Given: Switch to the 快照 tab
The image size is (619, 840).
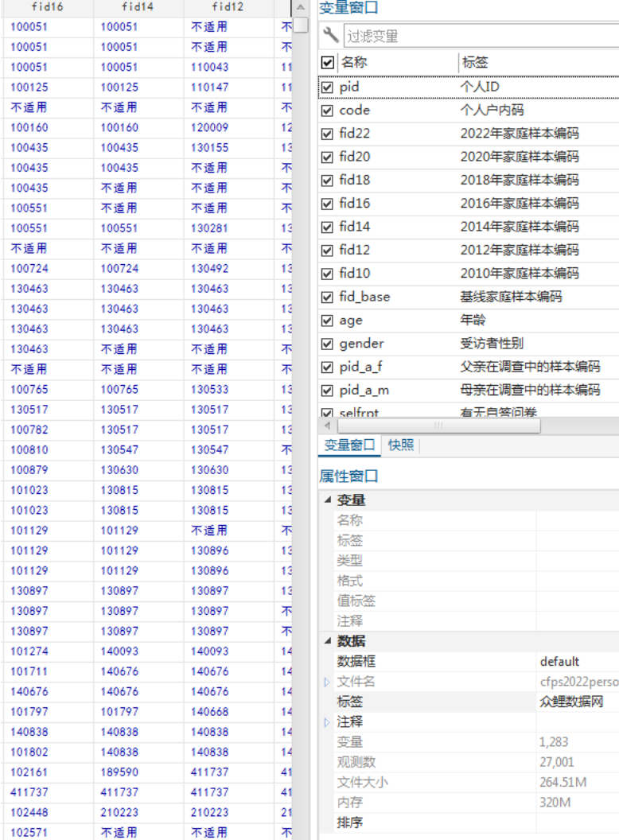Looking at the screenshot, I should [401, 445].
